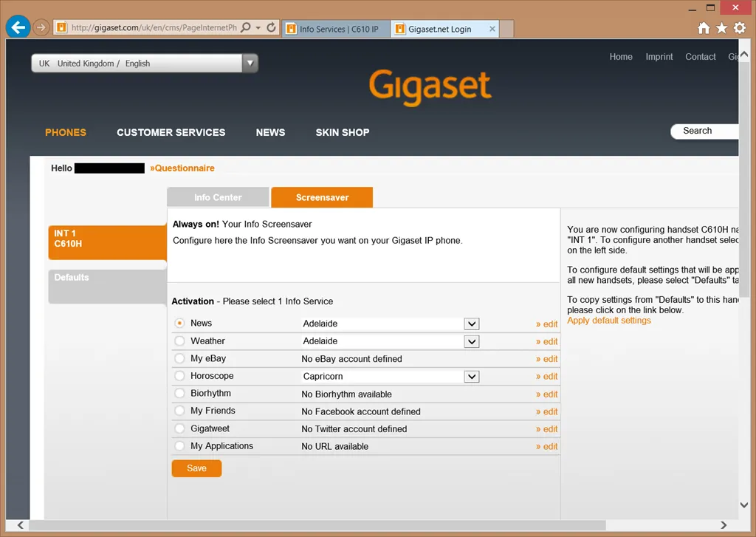Expand the Horoscope sign dropdown
Screen dimensions: 756x537
click(x=472, y=377)
